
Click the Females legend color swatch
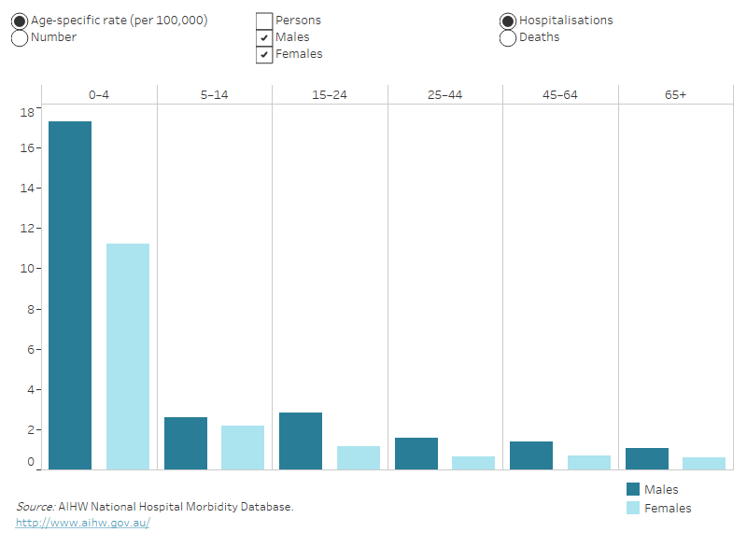(633, 509)
